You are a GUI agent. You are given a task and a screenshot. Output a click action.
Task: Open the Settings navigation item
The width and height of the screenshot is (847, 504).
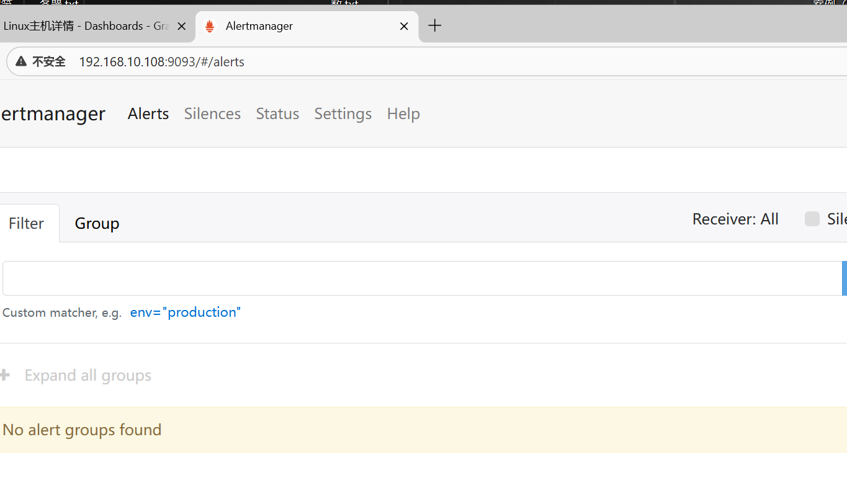(x=343, y=113)
